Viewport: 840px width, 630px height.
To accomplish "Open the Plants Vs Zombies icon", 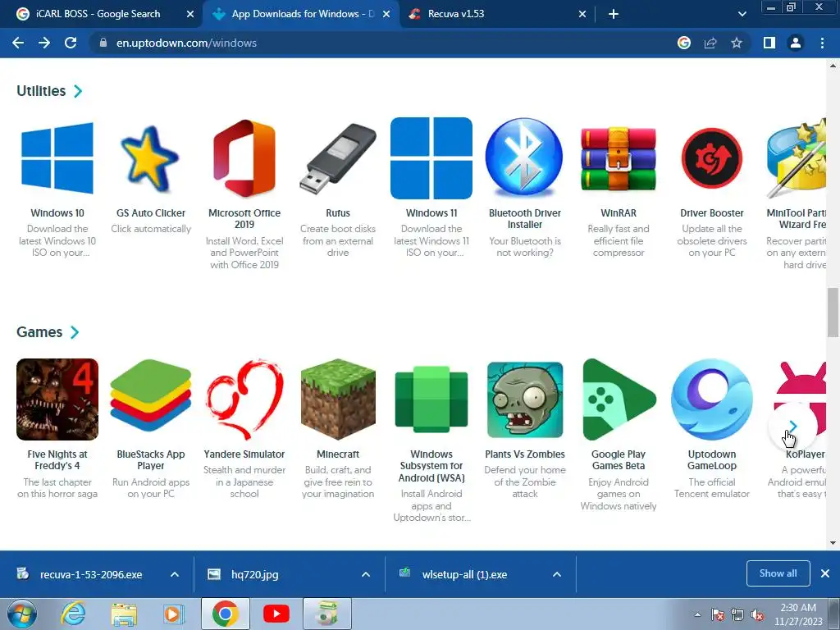I will (525, 399).
